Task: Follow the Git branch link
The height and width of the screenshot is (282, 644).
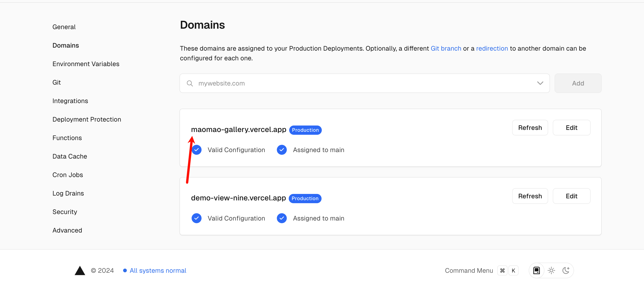Action: (x=446, y=48)
